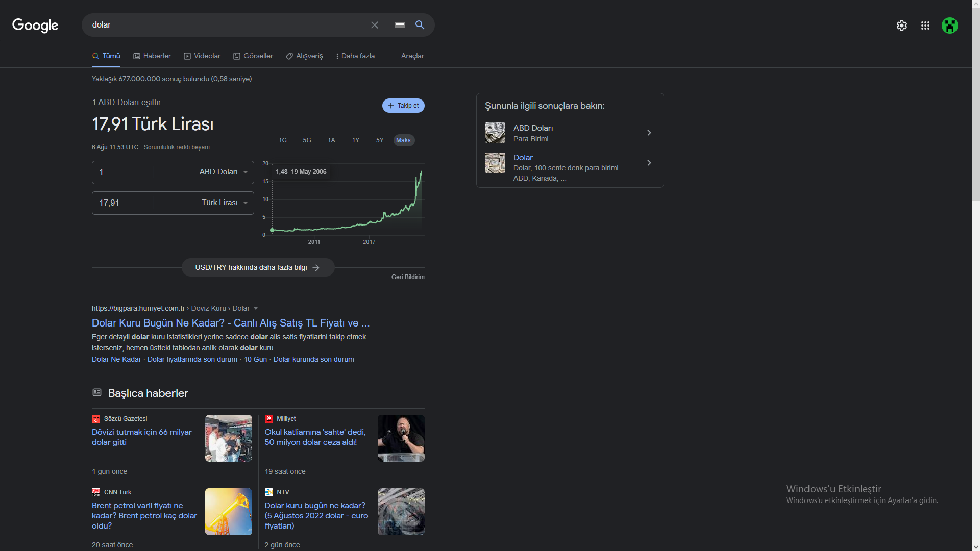The width and height of the screenshot is (980, 551).
Task: Click the dolar search input field
Action: tap(227, 25)
